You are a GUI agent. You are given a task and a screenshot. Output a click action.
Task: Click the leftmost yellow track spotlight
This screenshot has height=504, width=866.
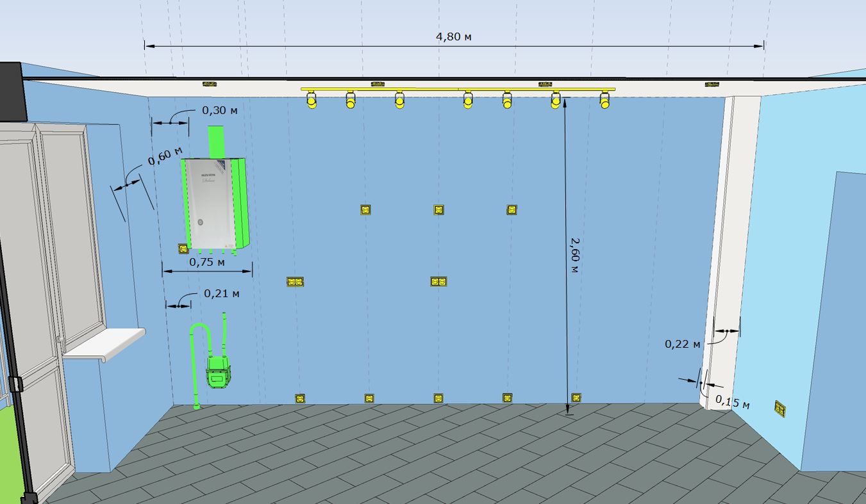312,101
